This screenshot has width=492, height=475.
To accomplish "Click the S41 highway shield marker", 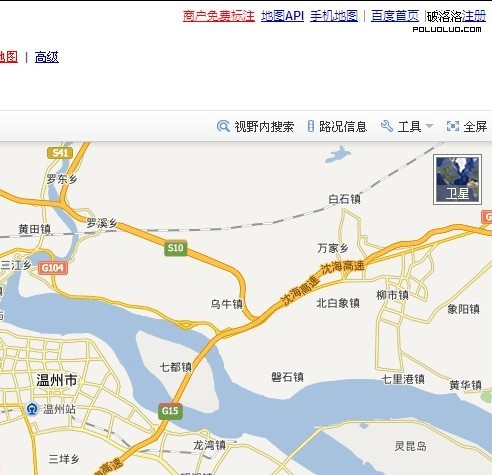I will pyautogui.click(x=60, y=153).
